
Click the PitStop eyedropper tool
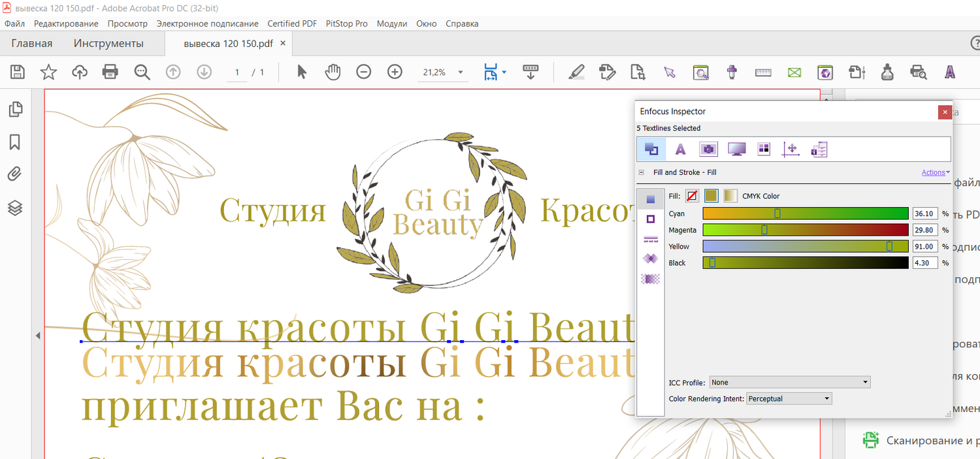732,72
